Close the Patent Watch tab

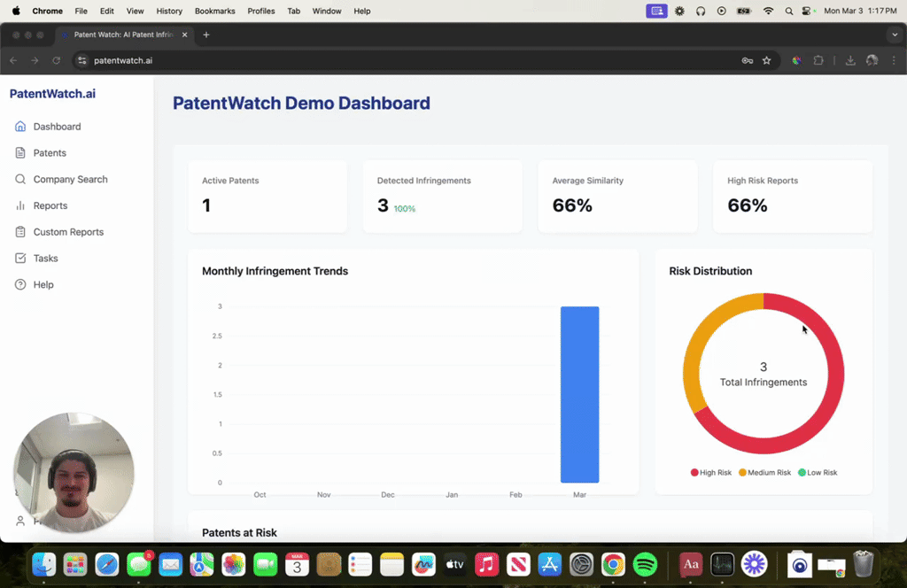[184, 35]
